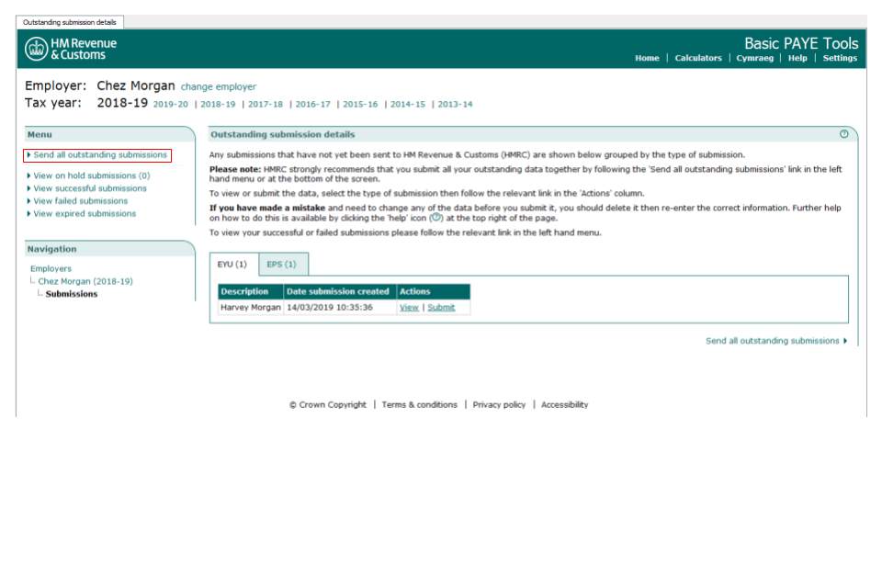Viewport: 882px width, 588px height.
Task: Click the change employer link
Action: (x=219, y=86)
